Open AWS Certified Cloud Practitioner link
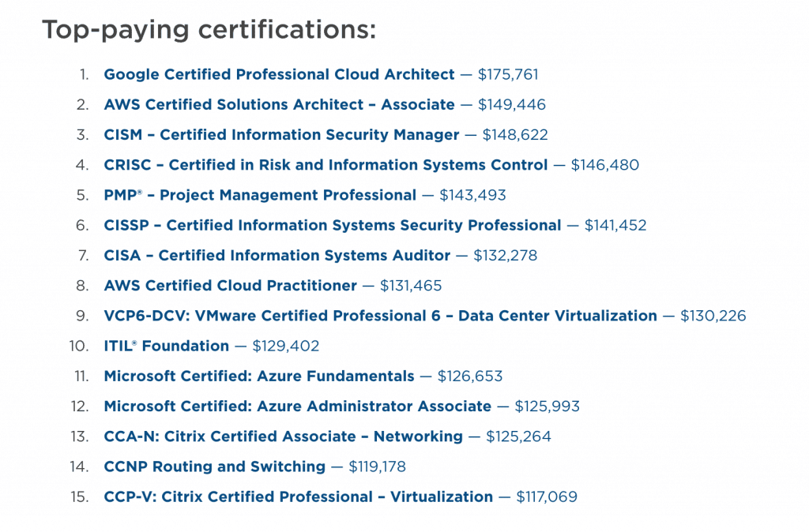Viewport: 809px width, 532px height. [x=230, y=286]
